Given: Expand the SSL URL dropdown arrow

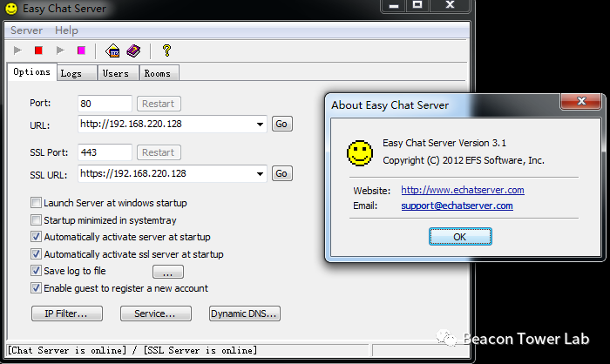Looking at the screenshot, I should point(260,174).
